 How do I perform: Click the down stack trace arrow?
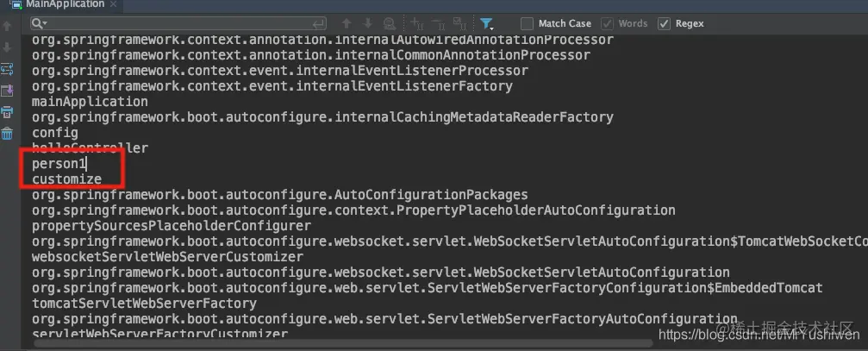pos(7,47)
